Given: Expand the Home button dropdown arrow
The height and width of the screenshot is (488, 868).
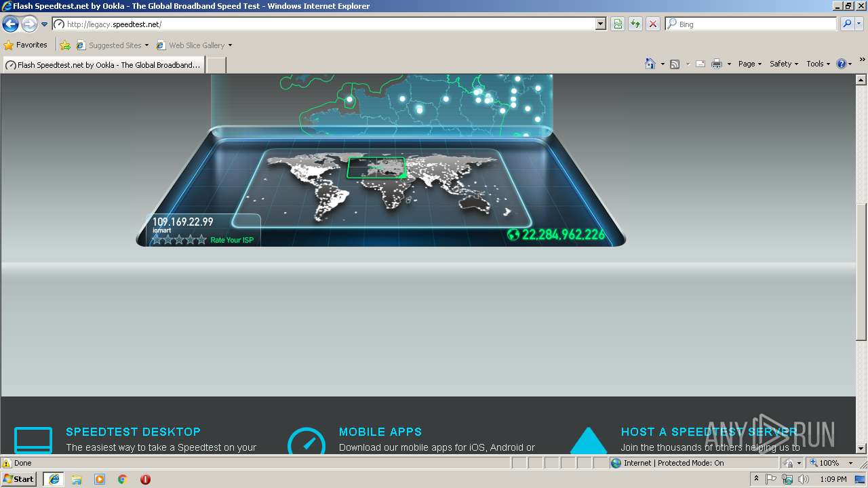Looking at the screenshot, I should [x=663, y=64].
